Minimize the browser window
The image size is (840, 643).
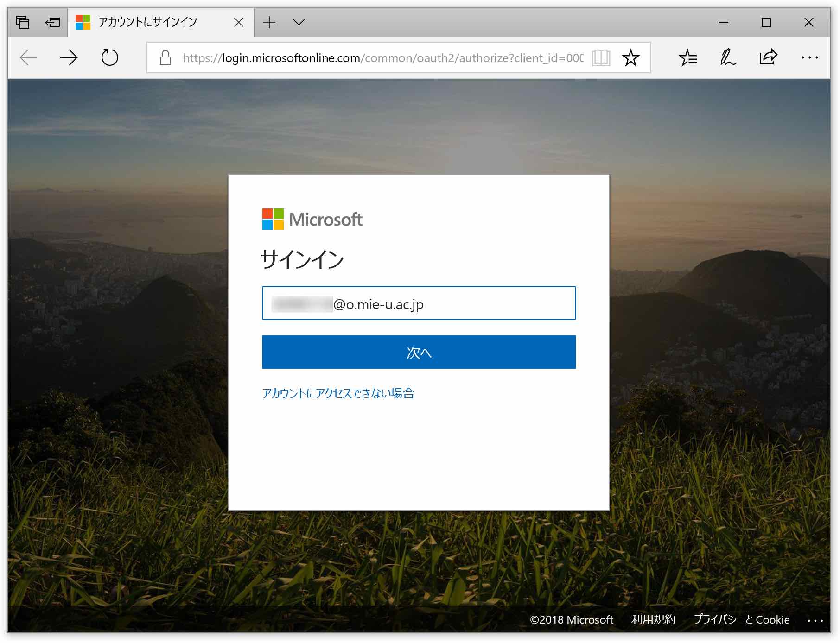pyautogui.click(x=724, y=22)
